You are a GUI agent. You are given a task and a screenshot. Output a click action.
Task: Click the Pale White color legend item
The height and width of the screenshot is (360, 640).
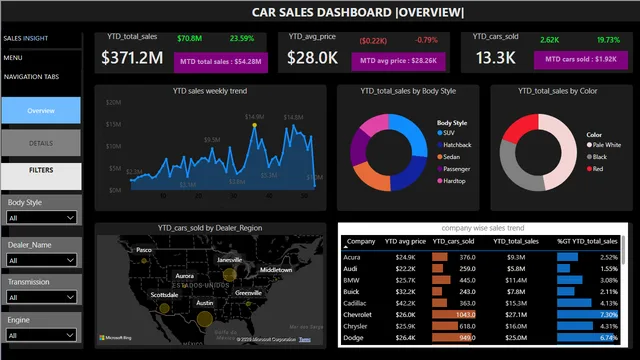(604, 145)
